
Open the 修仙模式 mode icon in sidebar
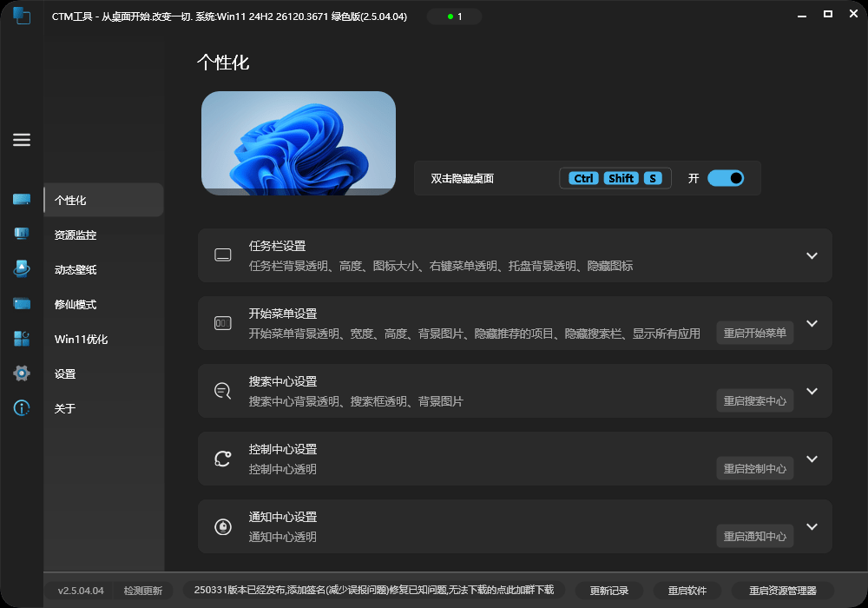tap(22, 303)
